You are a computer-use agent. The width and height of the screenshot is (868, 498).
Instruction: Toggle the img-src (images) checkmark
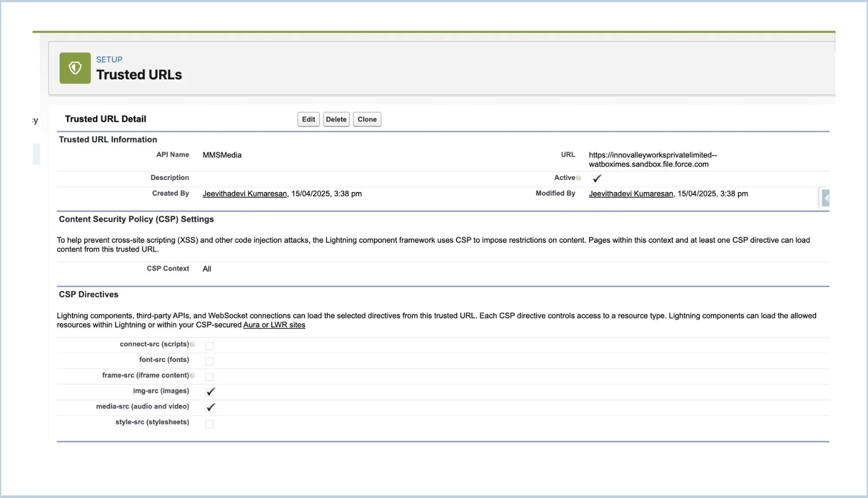210,392
